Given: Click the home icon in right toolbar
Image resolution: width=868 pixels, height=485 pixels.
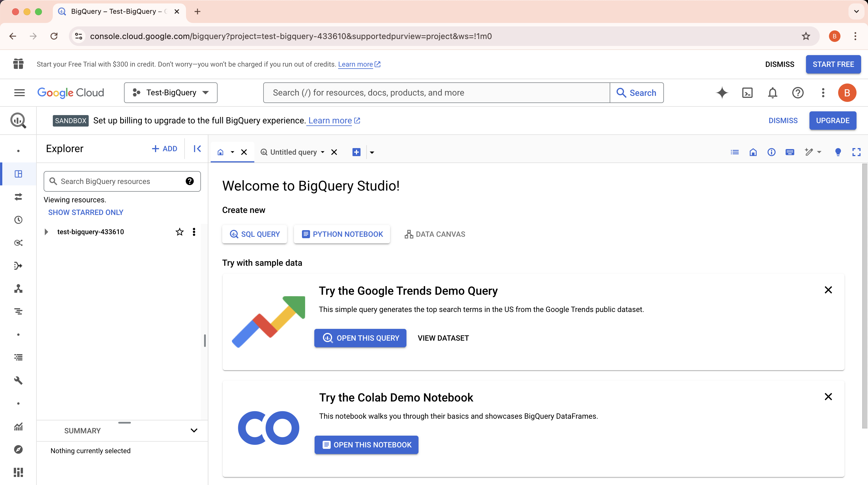Looking at the screenshot, I should pos(753,152).
